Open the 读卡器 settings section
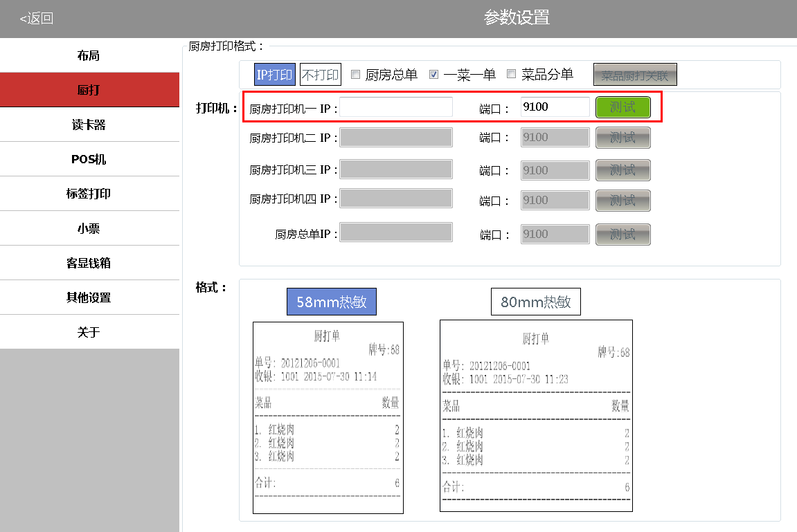 (x=89, y=125)
